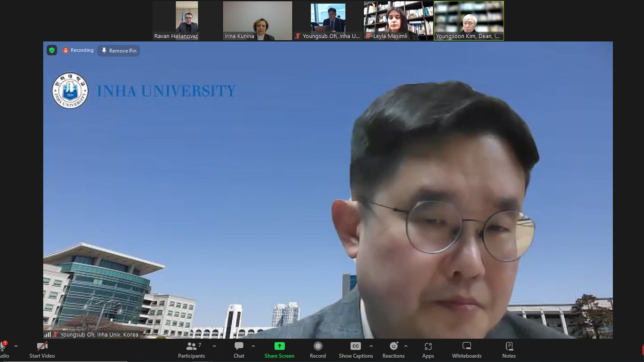Open the Participants panel
This screenshot has height=362, width=644.
[191, 350]
